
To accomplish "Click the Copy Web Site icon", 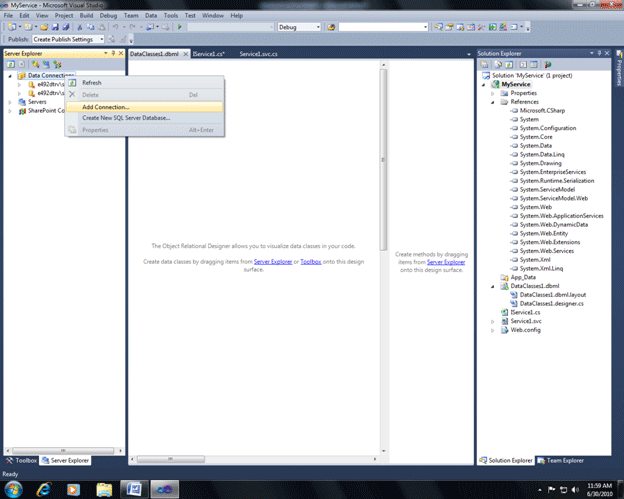I will [548, 64].
